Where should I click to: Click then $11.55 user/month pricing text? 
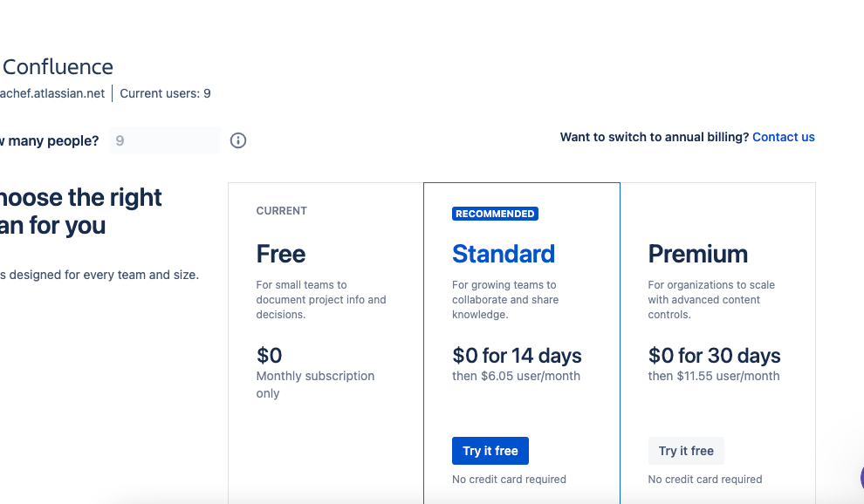coord(714,376)
